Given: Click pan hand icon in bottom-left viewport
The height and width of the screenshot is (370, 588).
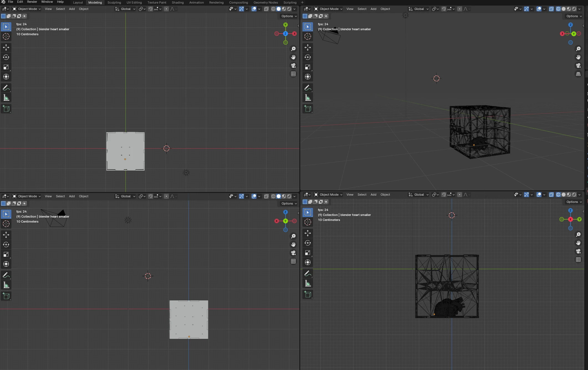Looking at the screenshot, I should coord(293,245).
